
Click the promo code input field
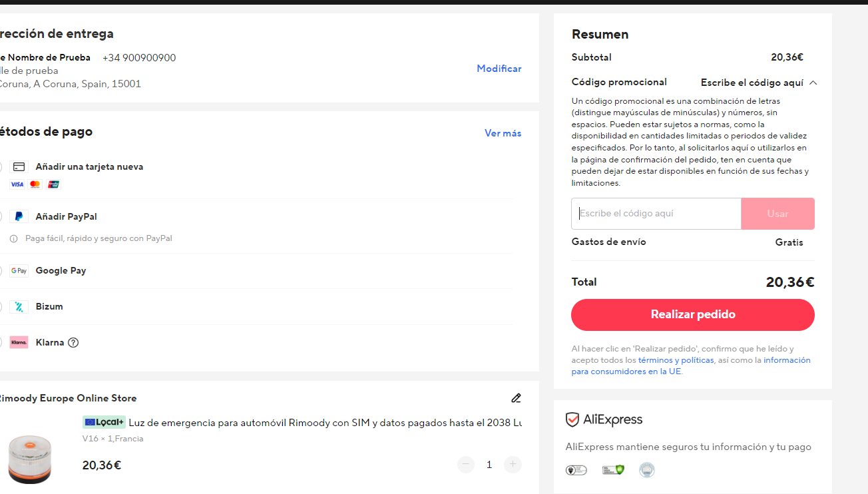tap(656, 214)
